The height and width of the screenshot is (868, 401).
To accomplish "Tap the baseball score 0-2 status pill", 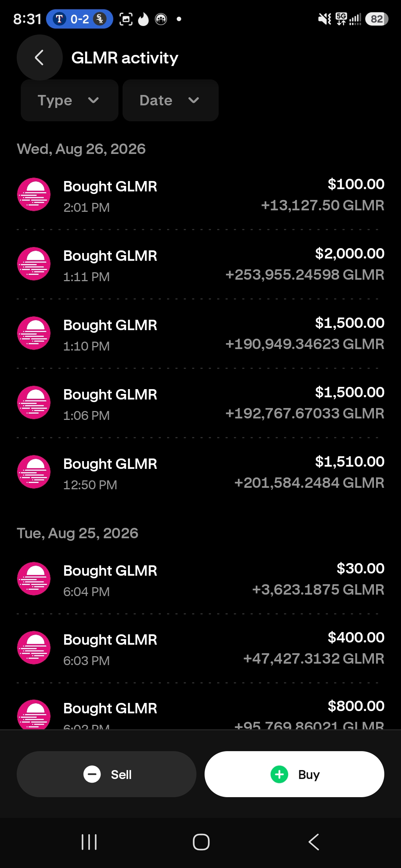I will point(79,19).
